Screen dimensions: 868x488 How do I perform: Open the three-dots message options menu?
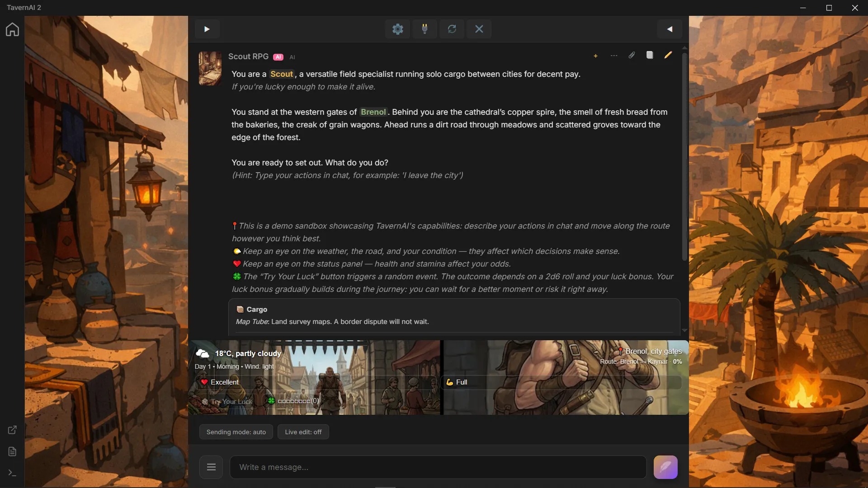(x=614, y=56)
